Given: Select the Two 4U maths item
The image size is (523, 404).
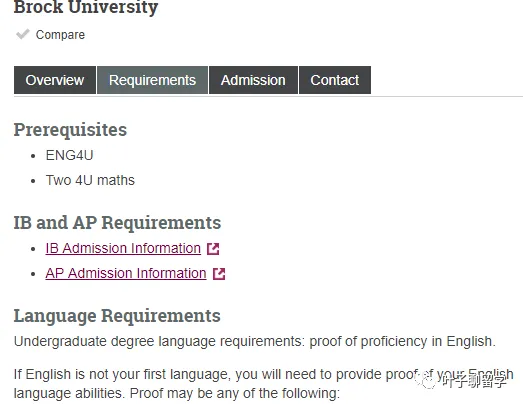Looking at the screenshot, I should [x=90, y=180].
